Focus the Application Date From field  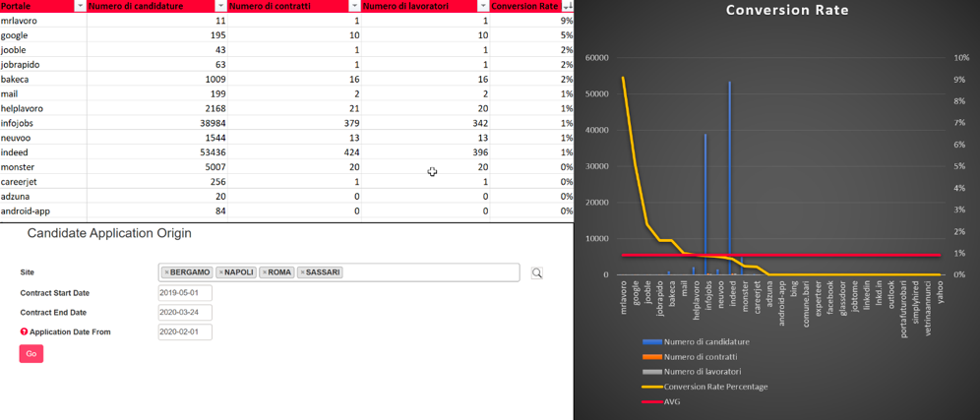pos(185,331)
